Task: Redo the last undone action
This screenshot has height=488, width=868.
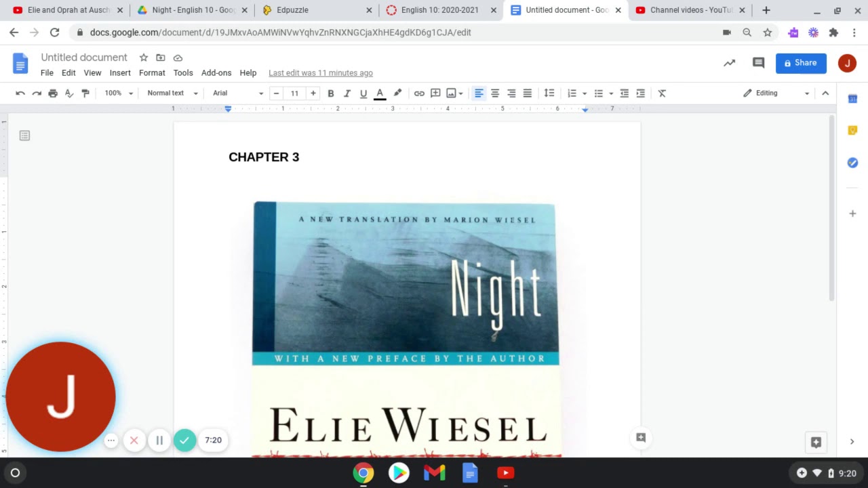Action: pyautogui.click(x=37, y=94)
